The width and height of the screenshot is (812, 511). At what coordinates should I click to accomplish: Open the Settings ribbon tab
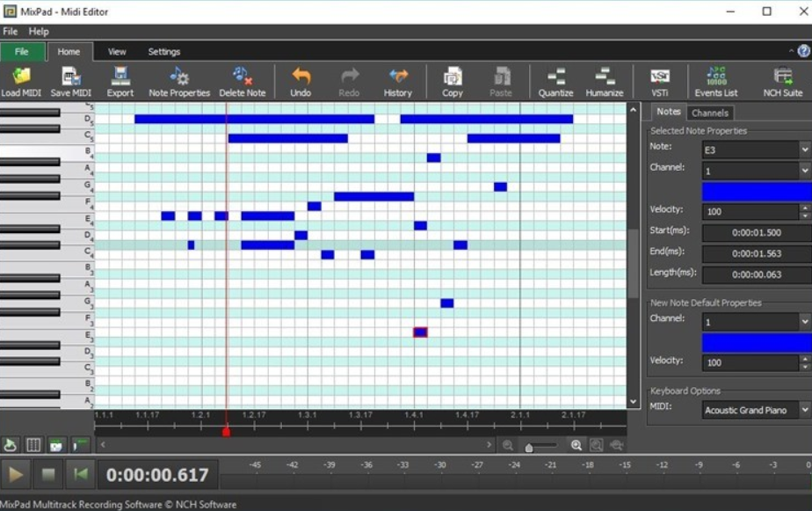[163, 51]
